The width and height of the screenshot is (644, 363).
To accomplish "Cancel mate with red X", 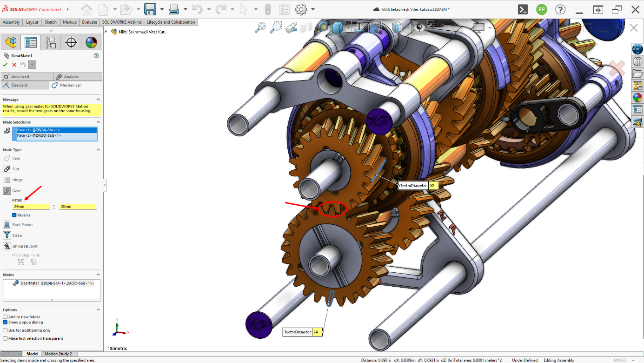I will pos(14,65).
